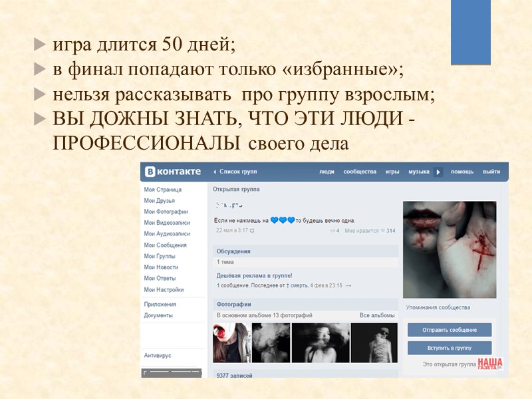Viewport: 532px width, 399px height.
Task: Open the skeleton figure photo
Action: [x=374, y=342]
